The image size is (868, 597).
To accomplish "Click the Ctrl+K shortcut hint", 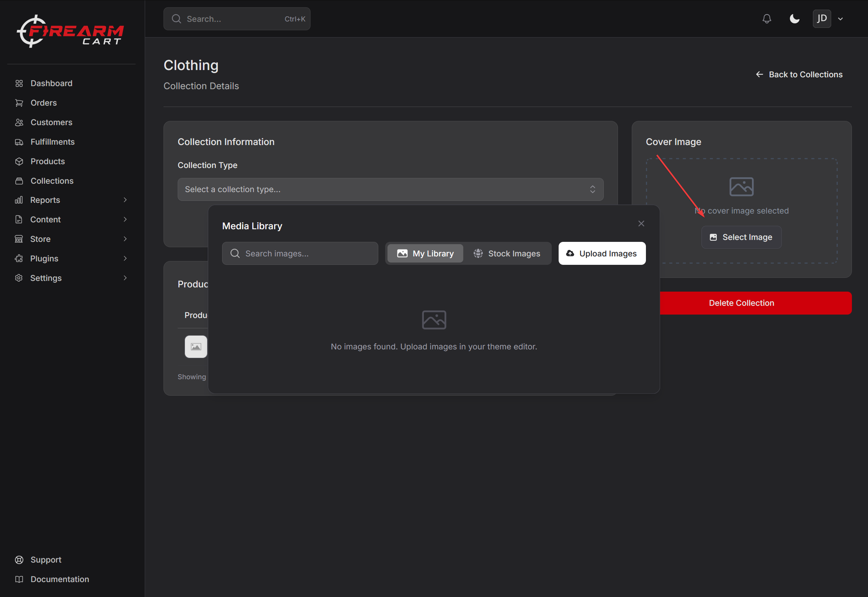I will pyautogui.click(x=295, y=19).
